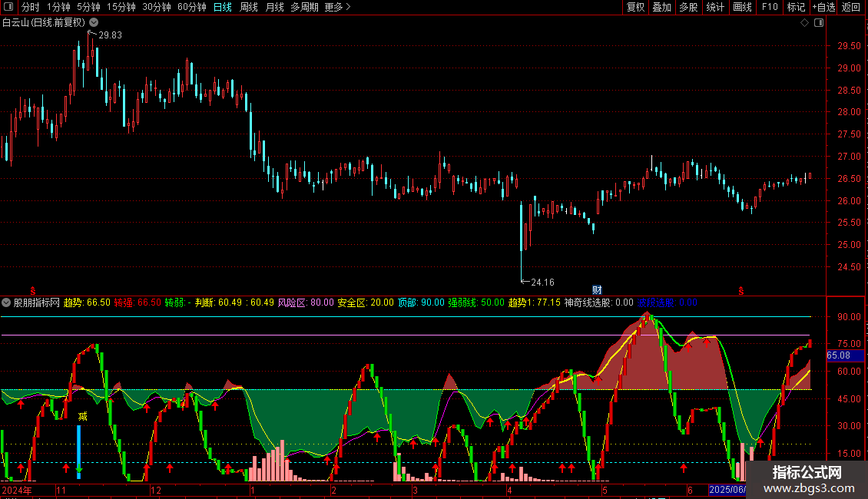Click the 29.83 high price label
868x499 pixels.
click(x=110, y=35)
